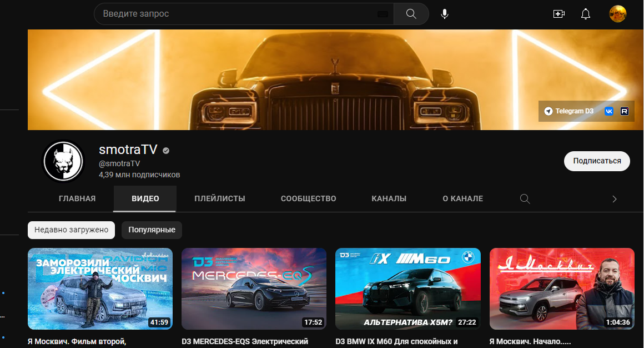Show more channel tabs with right chevron
The height and width of the screenshot is (348, 644).
615,199
